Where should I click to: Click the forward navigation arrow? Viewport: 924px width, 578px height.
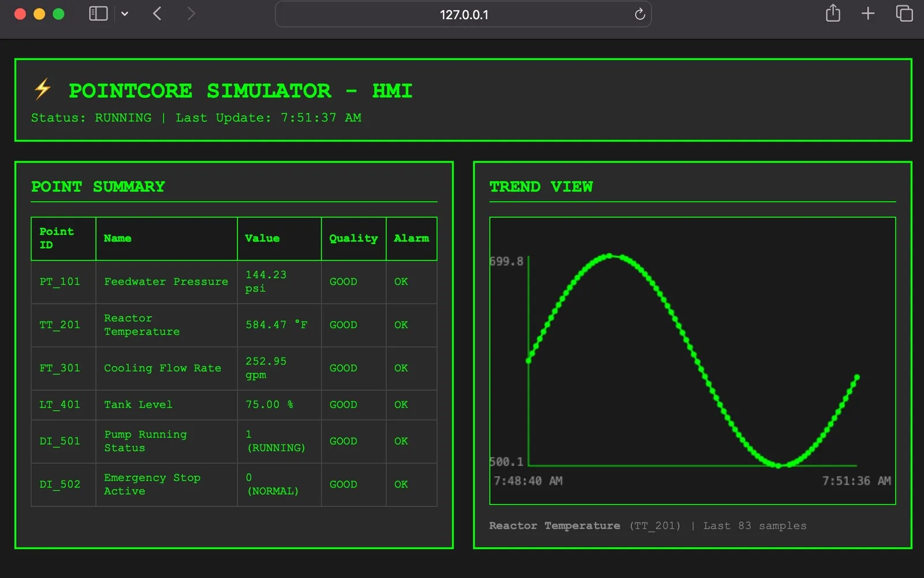click(191, 13)
